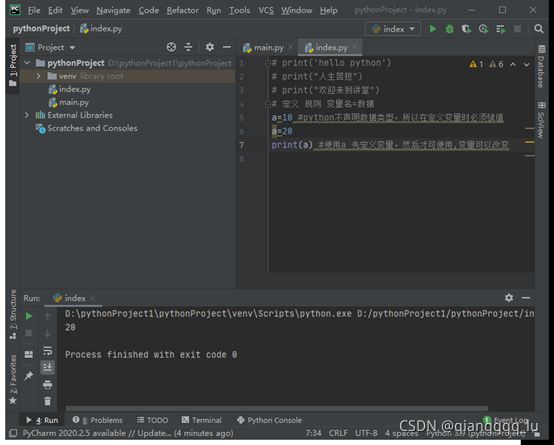Expand the venv folder
This screenshot has width=554, height=445.
click(x=38, y=76)
